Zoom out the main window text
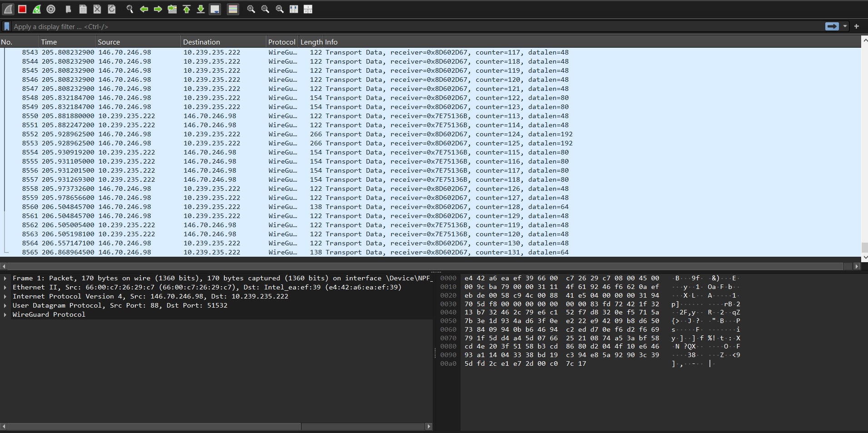868x433 pixels. pyautogui.click(x=265, y=9)
